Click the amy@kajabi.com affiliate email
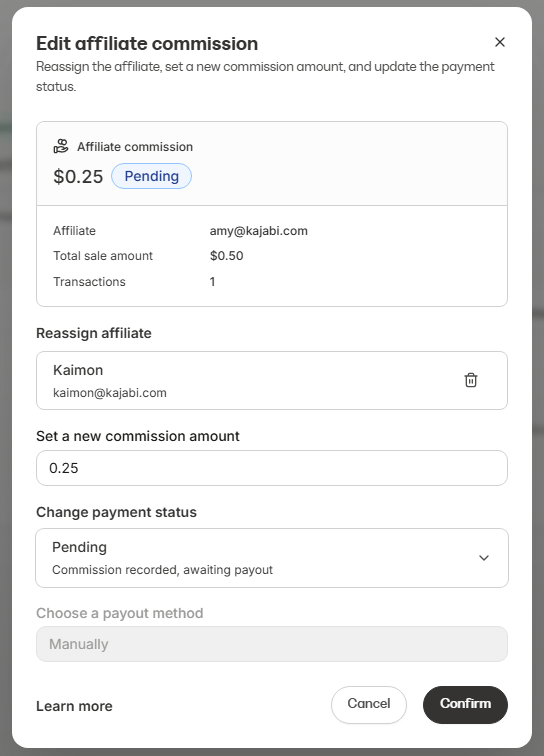The width and height of the screenshot is (544, 756). [258, 231]
